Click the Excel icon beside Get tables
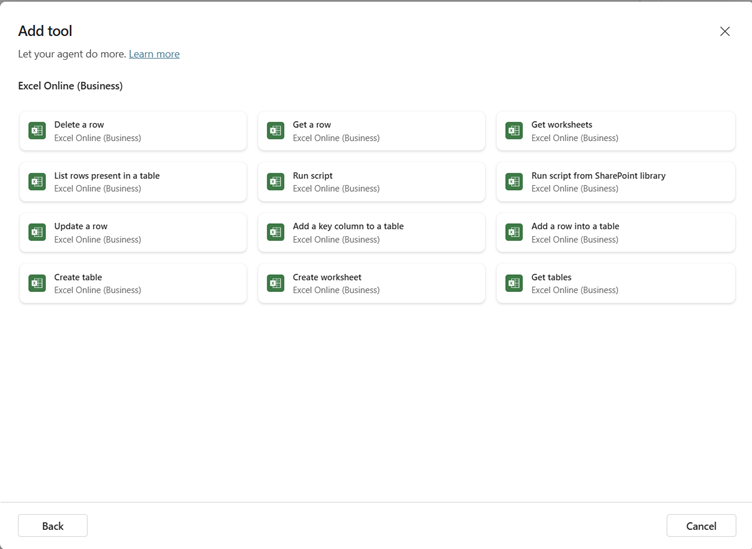Screen dimensions: 752x549 click(514, 283)
